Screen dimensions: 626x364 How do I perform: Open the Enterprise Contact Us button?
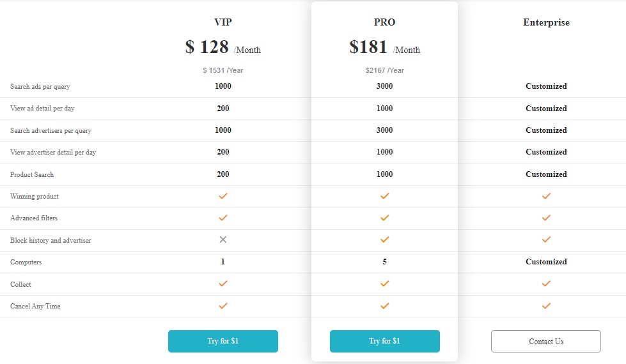pyautogui.click(x=546, y=341)
